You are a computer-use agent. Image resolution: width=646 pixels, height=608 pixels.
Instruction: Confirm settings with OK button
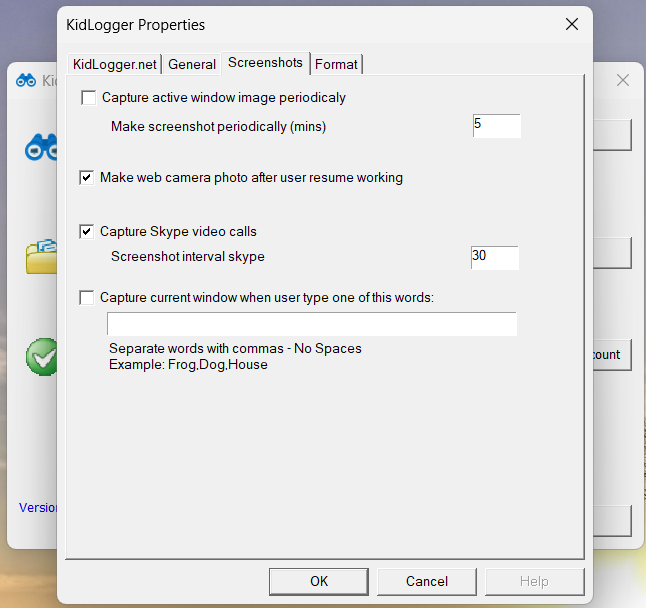point(319,581)
